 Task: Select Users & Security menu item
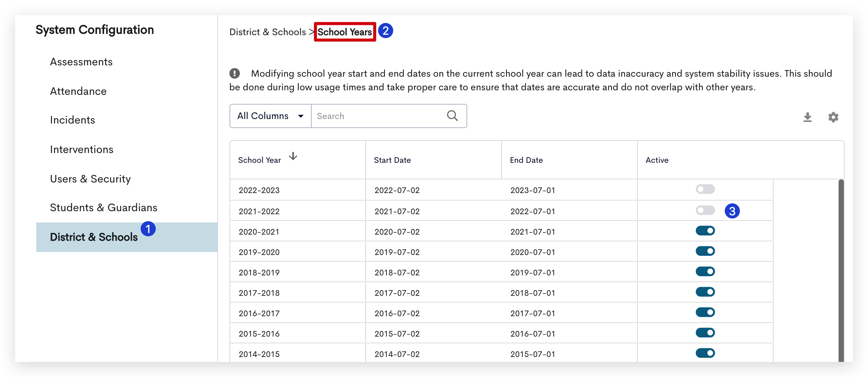pos(91,179)
